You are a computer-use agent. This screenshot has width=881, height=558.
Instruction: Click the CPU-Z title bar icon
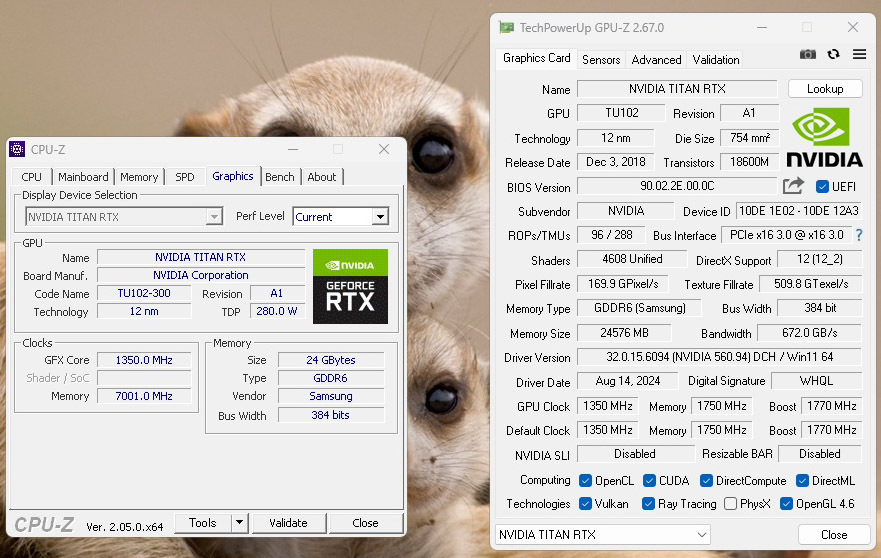click(x=17, y=149)
